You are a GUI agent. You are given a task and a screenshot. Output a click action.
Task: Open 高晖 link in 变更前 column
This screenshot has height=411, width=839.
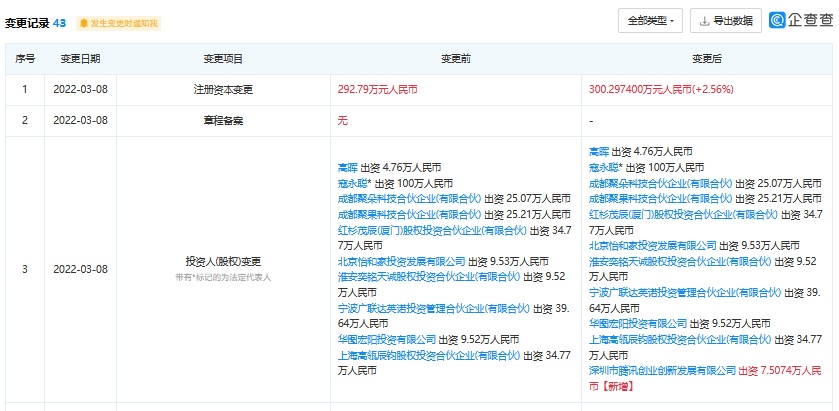(x=347, y=170)
